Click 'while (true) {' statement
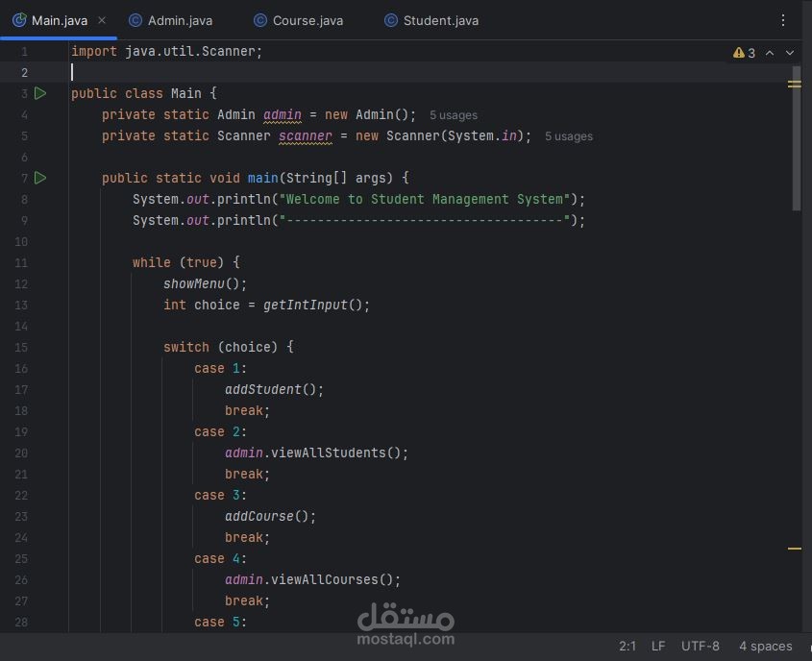812x661 pixels. point(185,262)
